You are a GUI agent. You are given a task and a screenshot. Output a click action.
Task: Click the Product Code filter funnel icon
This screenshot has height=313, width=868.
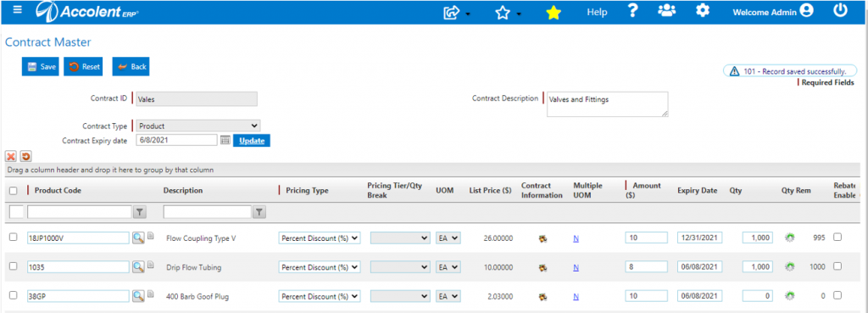pos(140,211)
